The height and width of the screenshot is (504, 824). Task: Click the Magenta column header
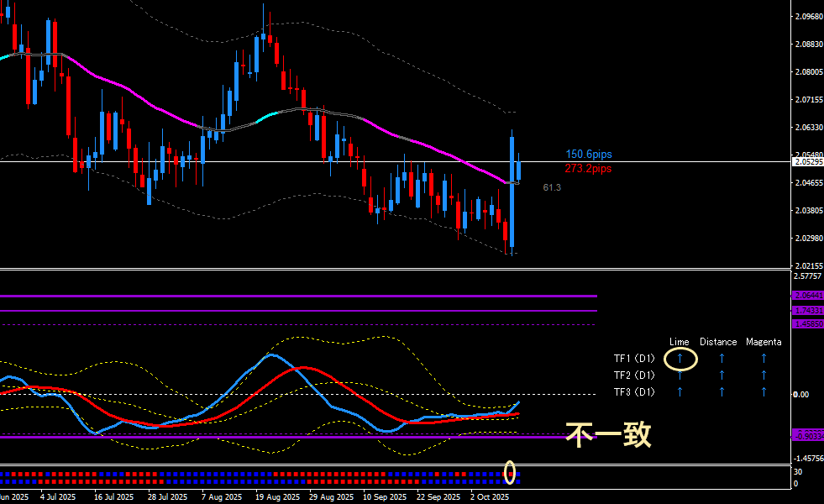pyautogui.click(x=764, y=342)
